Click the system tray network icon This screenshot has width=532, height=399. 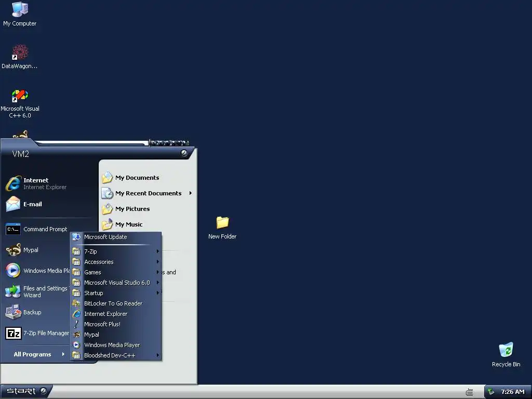[490, 392]
